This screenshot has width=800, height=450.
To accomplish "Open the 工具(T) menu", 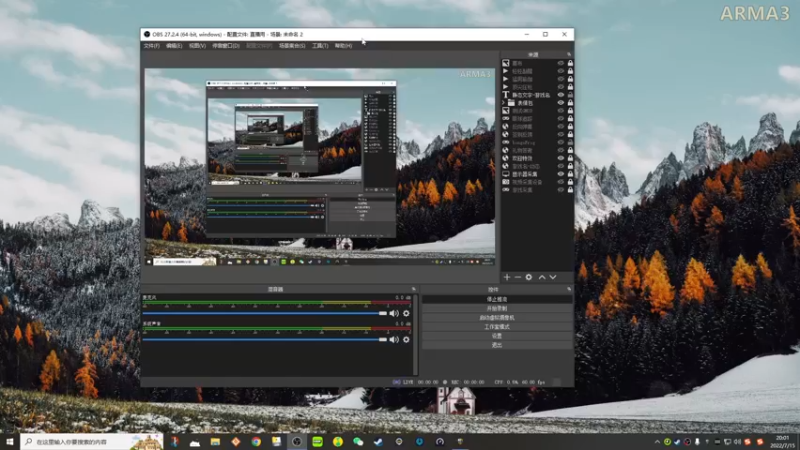I will (320, 46).
